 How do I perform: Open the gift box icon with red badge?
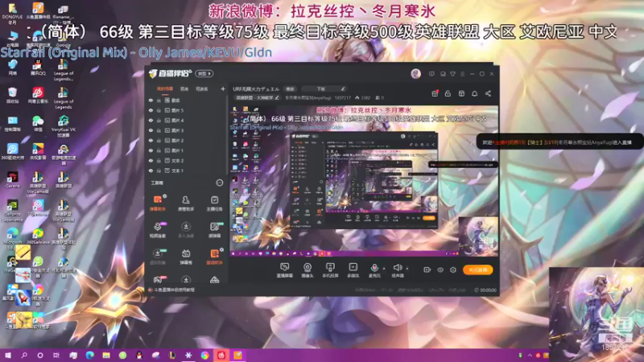[435, 93]
